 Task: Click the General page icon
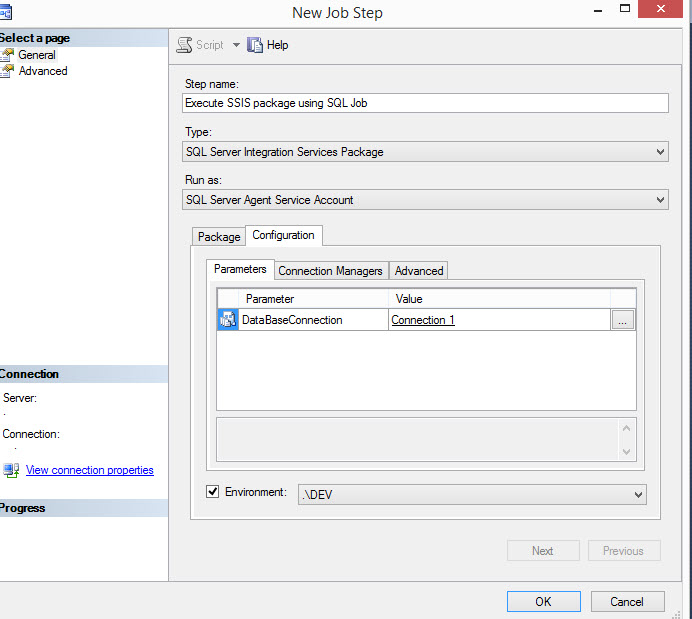[7, 55]
